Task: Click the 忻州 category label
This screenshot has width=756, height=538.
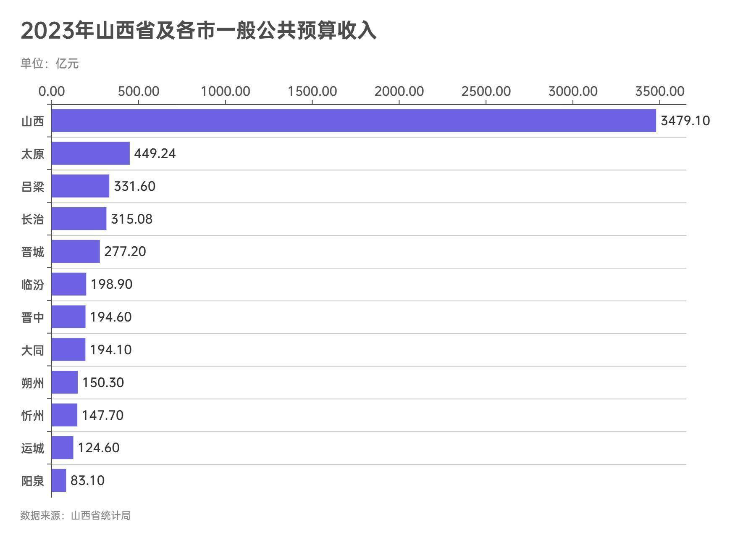Action: click(x=32, y=415)
